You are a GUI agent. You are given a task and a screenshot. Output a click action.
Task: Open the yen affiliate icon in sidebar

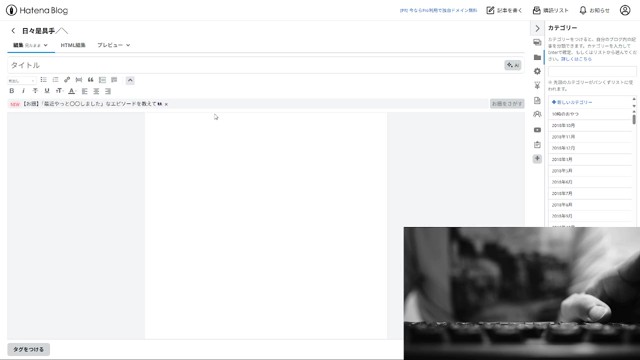537,86
